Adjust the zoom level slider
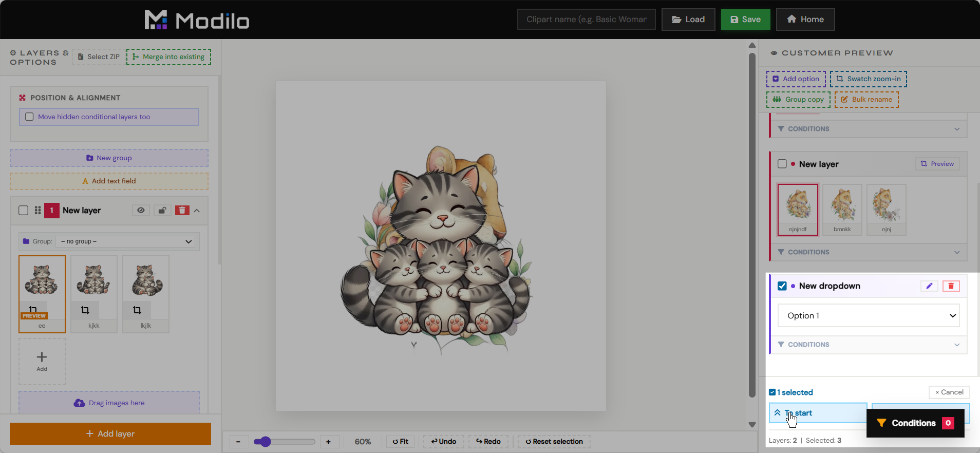This screenshot has width=980, height=453. pos(285,442)
